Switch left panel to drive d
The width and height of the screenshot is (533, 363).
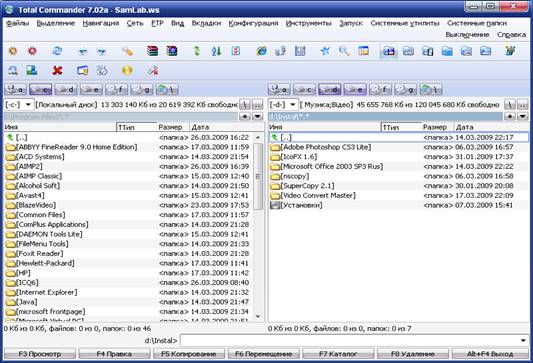66,89
